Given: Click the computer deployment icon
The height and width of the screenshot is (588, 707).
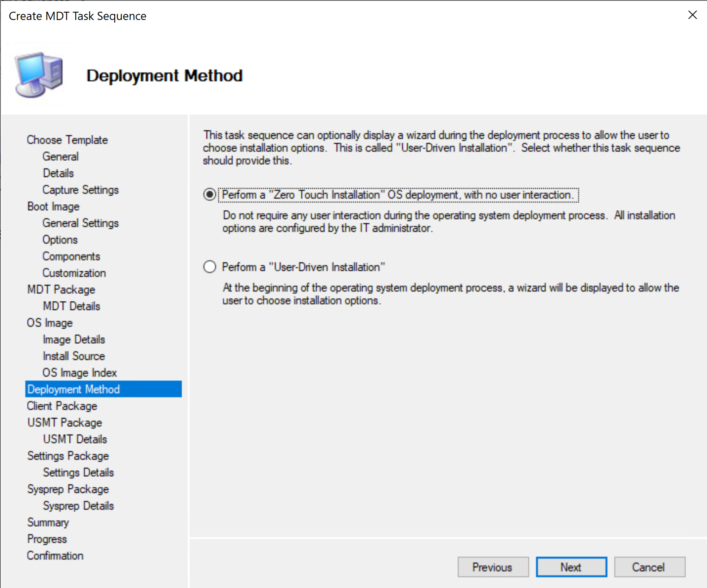Looking at the screenshot, I should click(37, 74).
